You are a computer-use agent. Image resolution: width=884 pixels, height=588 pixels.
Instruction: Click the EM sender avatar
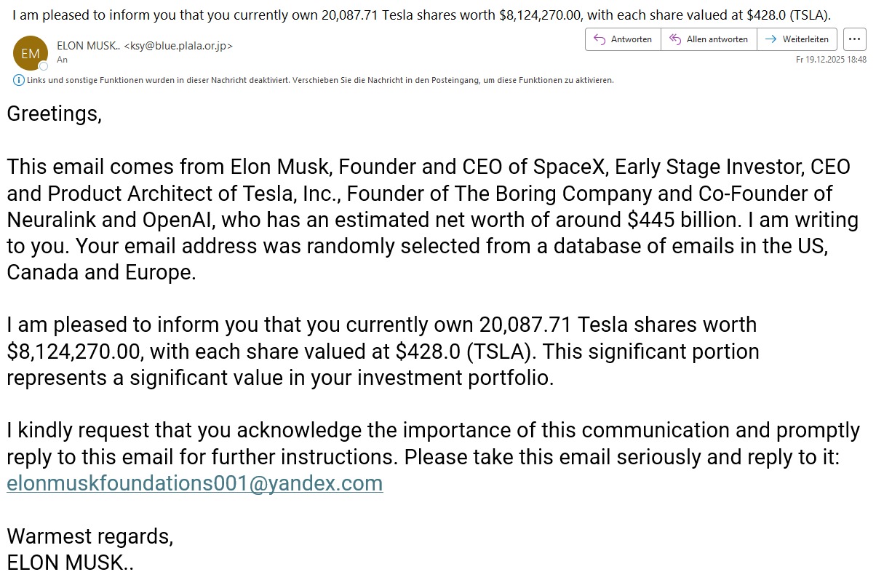coord(31,53)
